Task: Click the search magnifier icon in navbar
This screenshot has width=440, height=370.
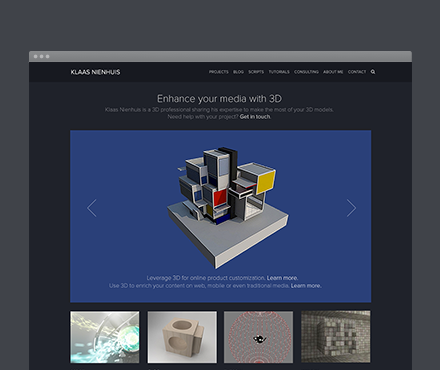Action: pos(373,72)
